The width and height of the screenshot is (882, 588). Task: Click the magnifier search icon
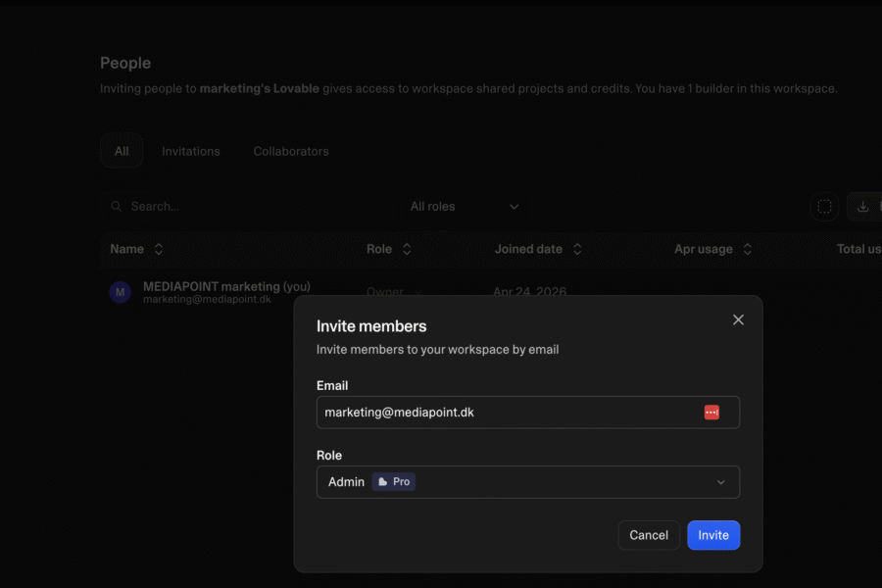coord(116,207)
